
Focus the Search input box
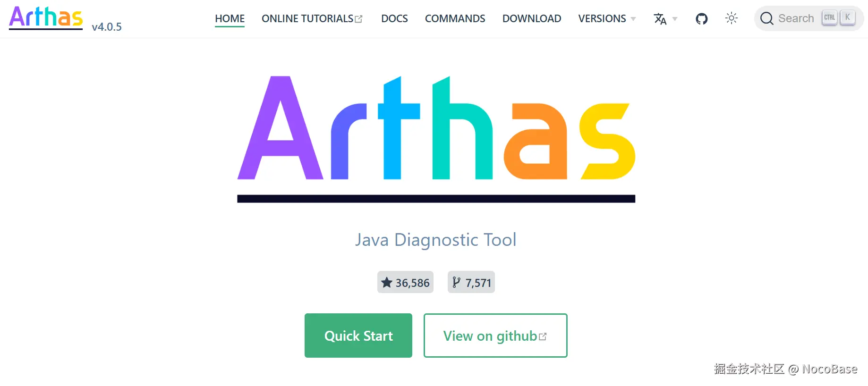[x=809, y=18]
